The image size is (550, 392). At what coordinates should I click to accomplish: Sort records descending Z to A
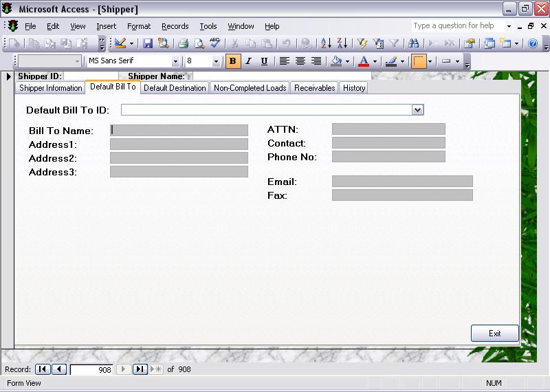pyautogui.click(x=342, y=43)
